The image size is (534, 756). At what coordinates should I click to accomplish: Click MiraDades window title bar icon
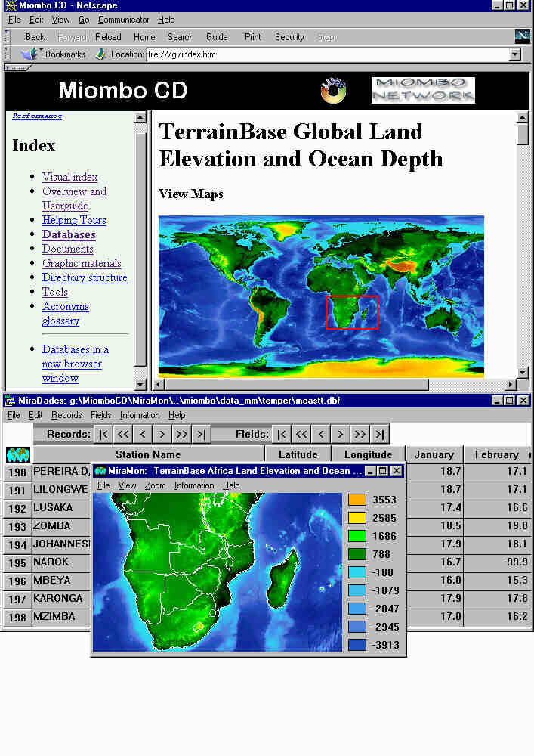10,401
